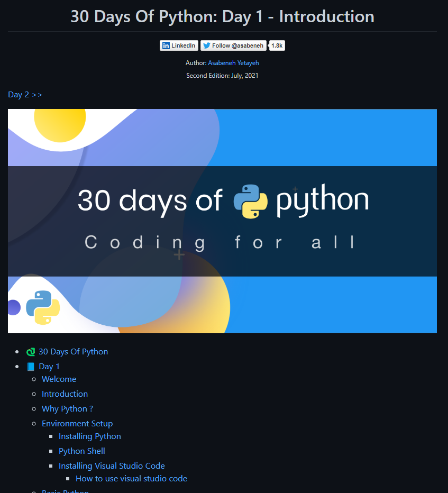This screenshot has height=493, width=448.
Task: Open the Introduction section
Action: click(x=65, y=394)
